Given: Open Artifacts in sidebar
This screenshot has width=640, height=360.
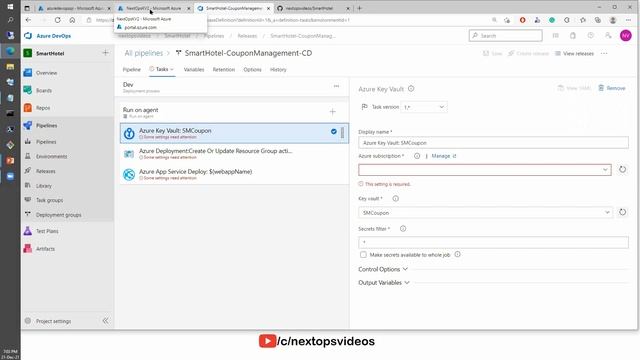Looking at the screenshot, I should [x=45, y=249].
